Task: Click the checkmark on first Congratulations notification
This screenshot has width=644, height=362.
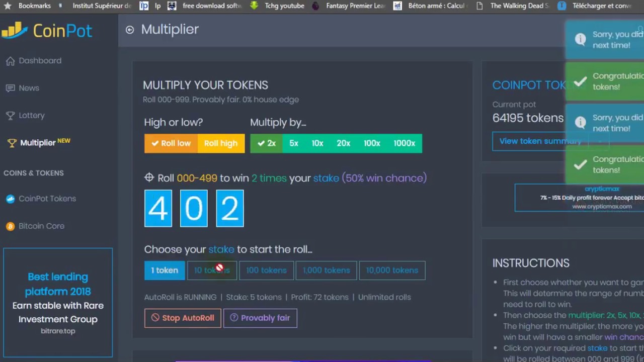Action: point(581,81)
